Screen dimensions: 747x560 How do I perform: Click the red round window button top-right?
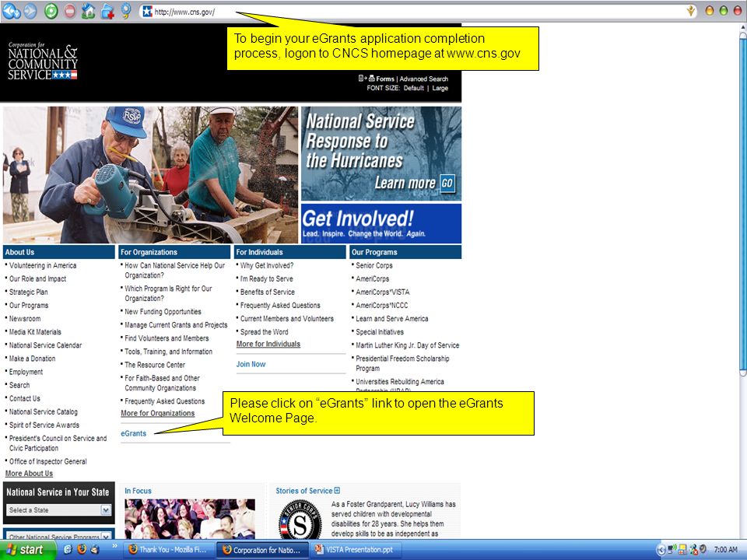click(737, 11)
